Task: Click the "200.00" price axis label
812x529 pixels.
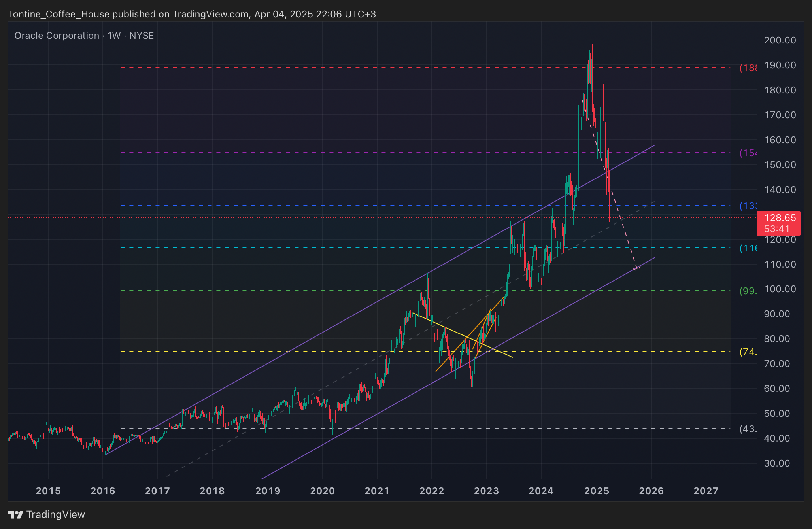Action: click(x=780, y=40)
